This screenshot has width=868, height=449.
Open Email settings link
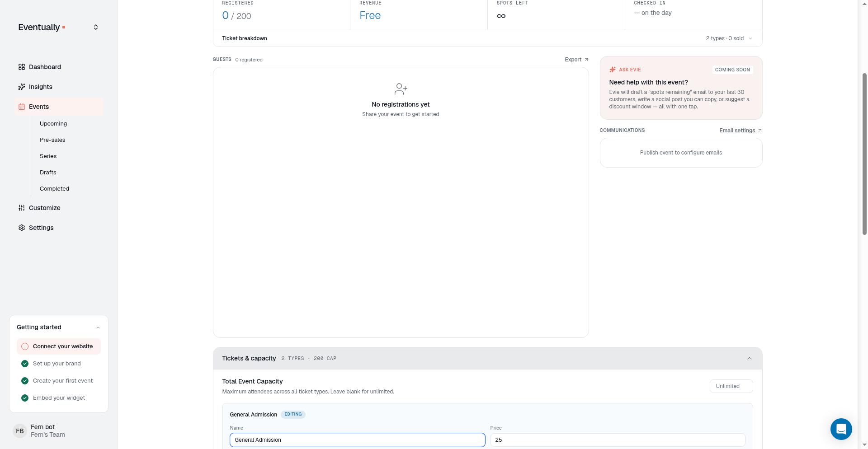coord(741,131)
